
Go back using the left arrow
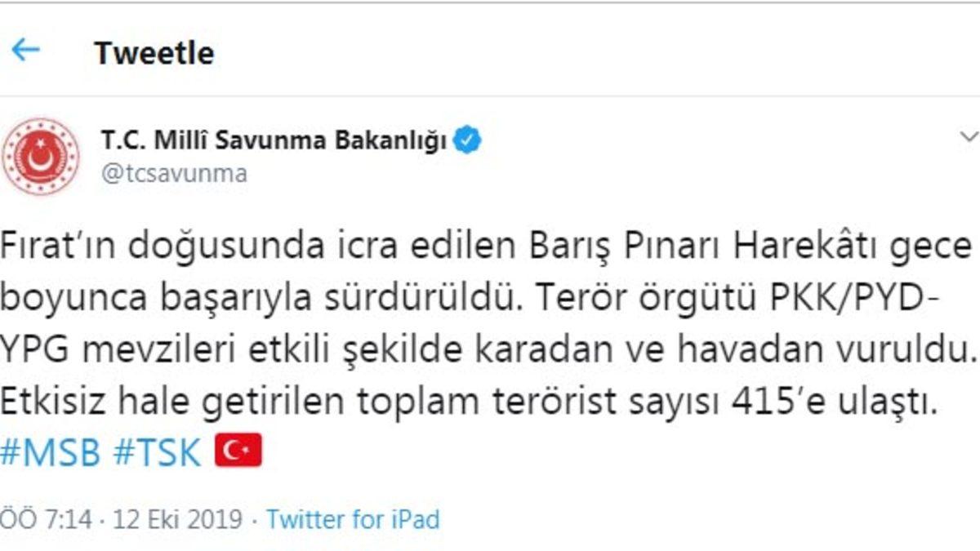click(x=25, y=50)
